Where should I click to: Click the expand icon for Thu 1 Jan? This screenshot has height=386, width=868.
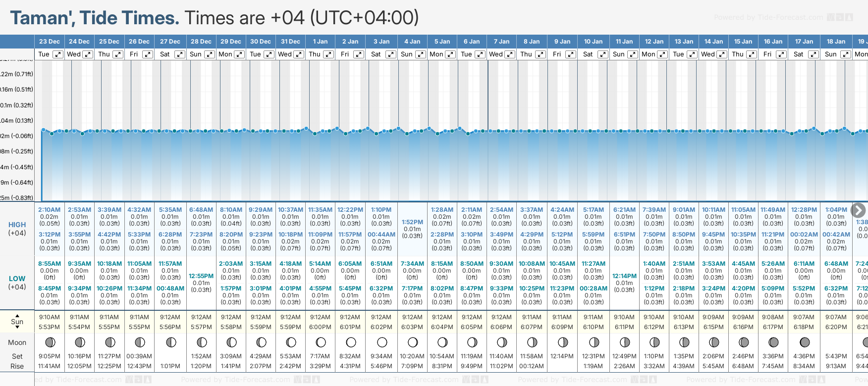point(328,54)
